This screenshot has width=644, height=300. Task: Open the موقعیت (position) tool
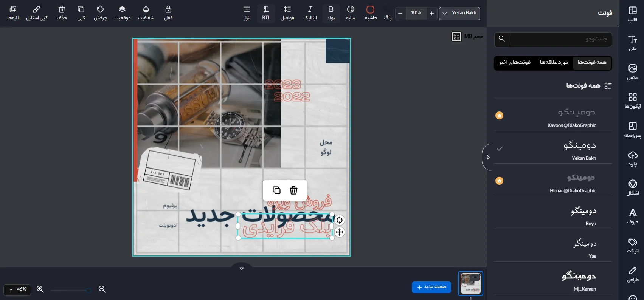click(x=122, y=13)
